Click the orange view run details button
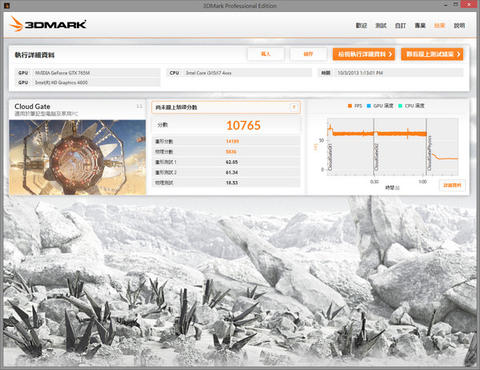This screenshot has width=480, height=370. [x=364, y=54]
